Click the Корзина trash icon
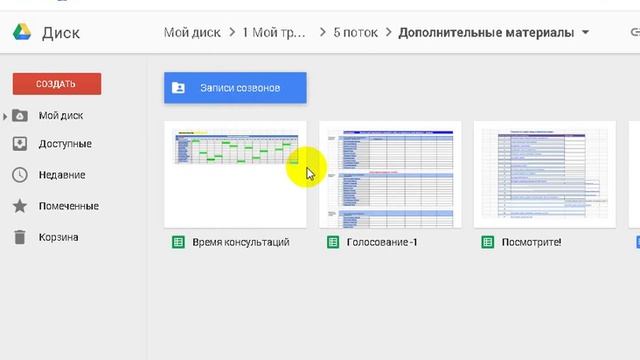The width and height of the screenshot is (640, 360). 20,237
